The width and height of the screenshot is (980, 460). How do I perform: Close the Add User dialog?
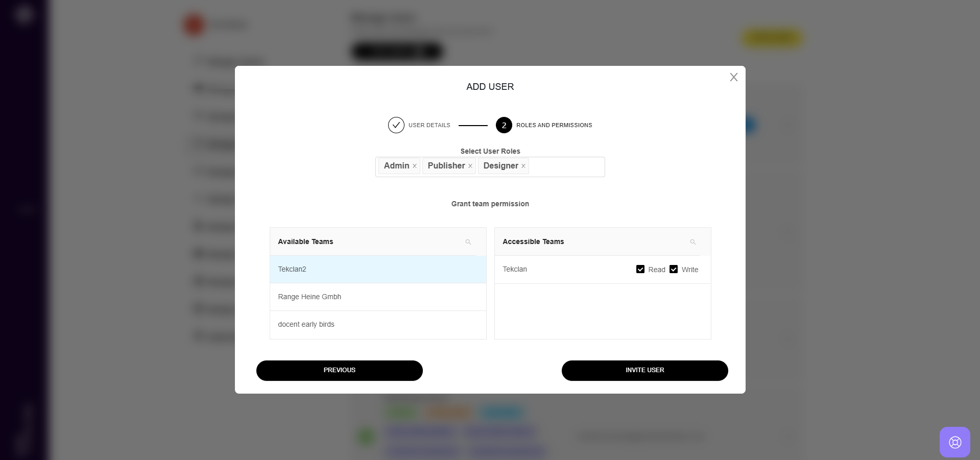pyautogui.click(x=734, y=77)
